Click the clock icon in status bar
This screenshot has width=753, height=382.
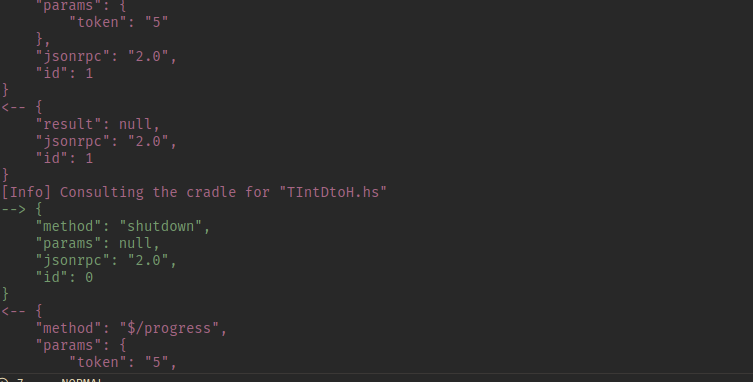(x=3, y=380)
